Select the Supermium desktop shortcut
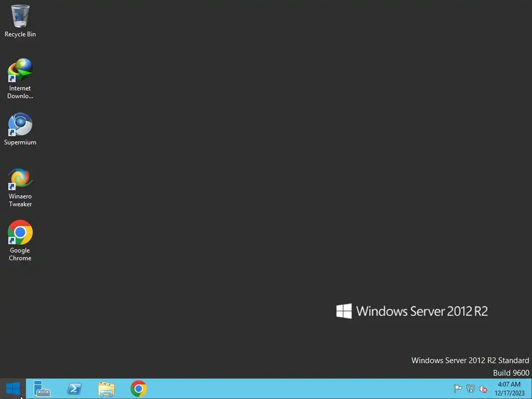 (20, 129)
